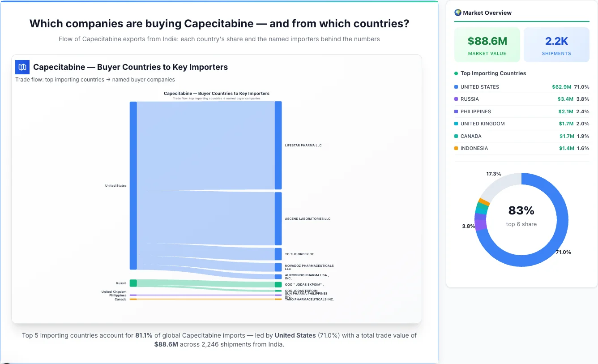Image resolution: width=598 pixels, height=364 pixels.
Task: Select the globe icon next to Market Overview
Action: 457,13
